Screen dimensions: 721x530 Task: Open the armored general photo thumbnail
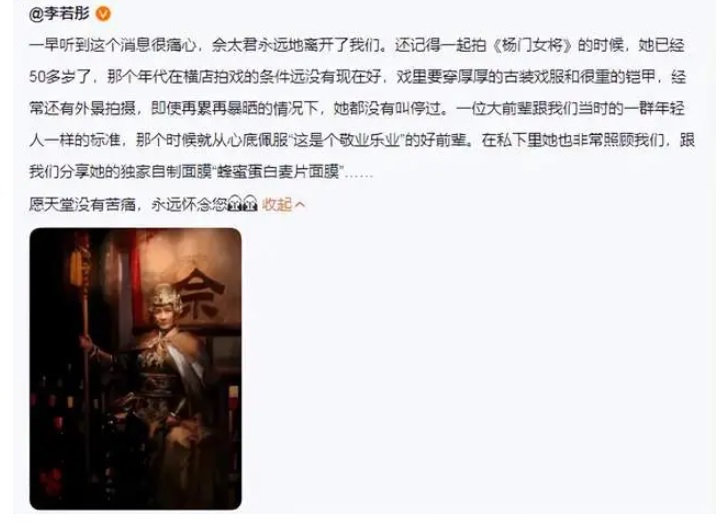tap(136, 368)
